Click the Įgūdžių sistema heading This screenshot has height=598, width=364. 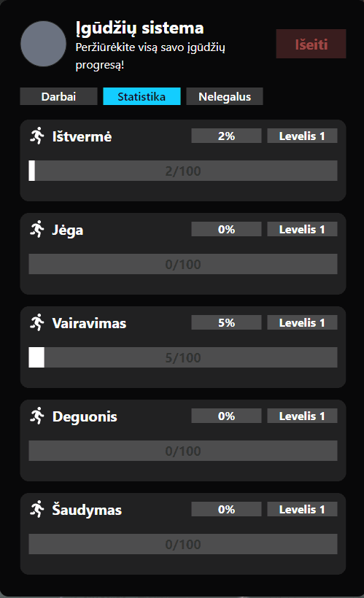[139, 28]
